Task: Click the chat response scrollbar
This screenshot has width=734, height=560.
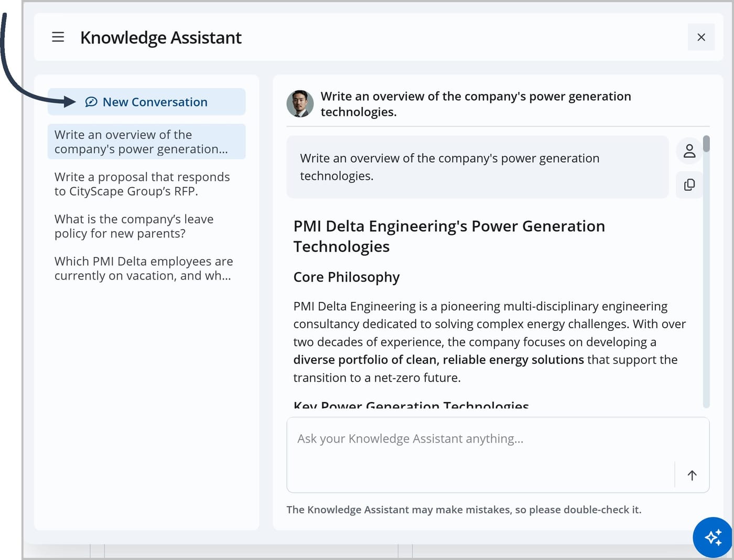Action: (x=706, y=144)
